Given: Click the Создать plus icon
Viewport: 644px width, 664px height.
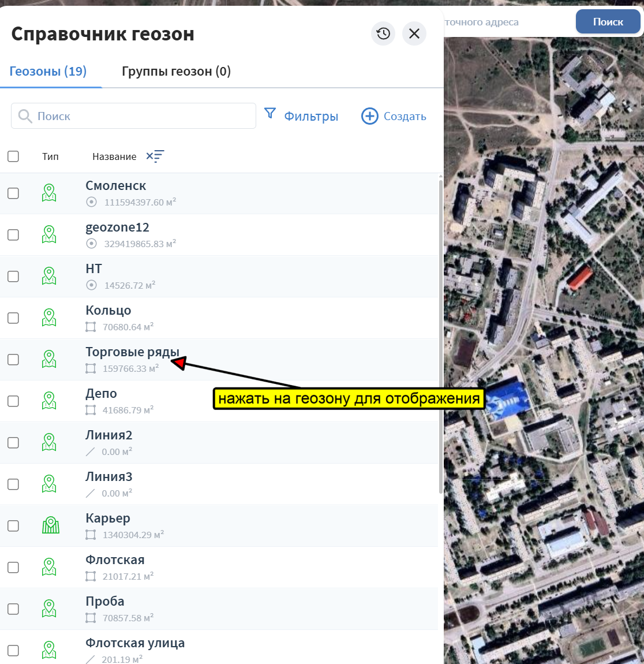Looking at the screenshot, I should pos(369,116).
